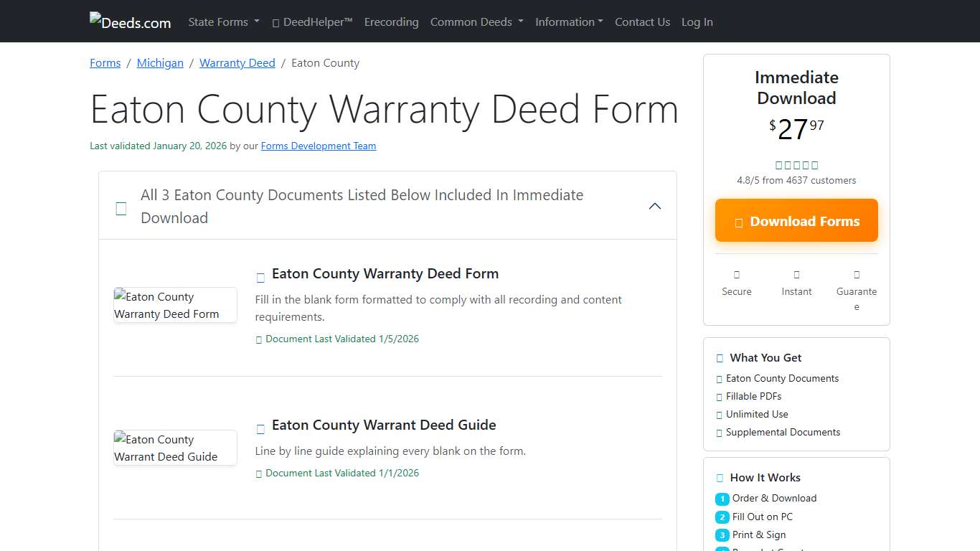Click the Secure badge icon

736,275
